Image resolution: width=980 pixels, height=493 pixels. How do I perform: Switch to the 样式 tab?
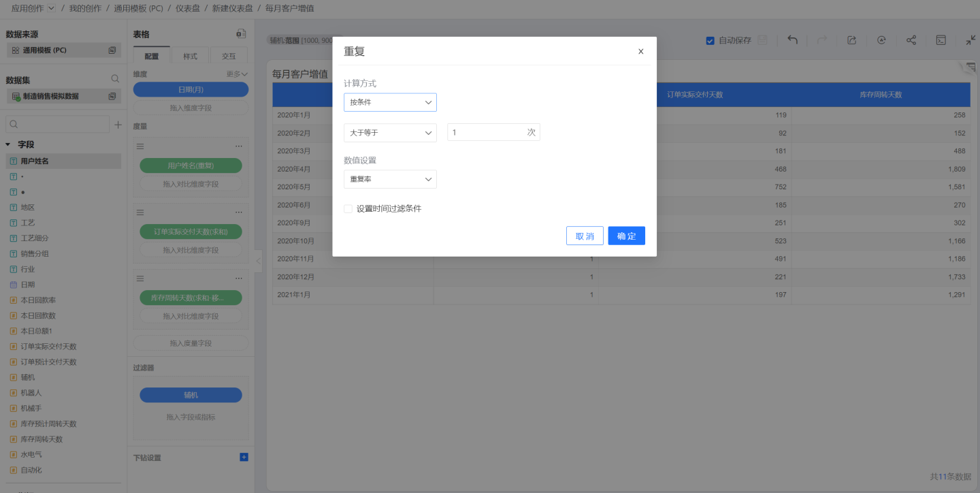[190, 57]
